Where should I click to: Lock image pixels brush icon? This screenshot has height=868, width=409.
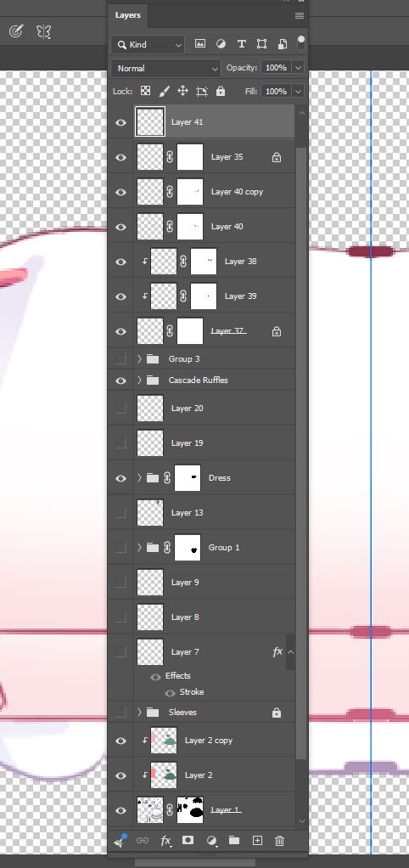[x=164, y=91]
